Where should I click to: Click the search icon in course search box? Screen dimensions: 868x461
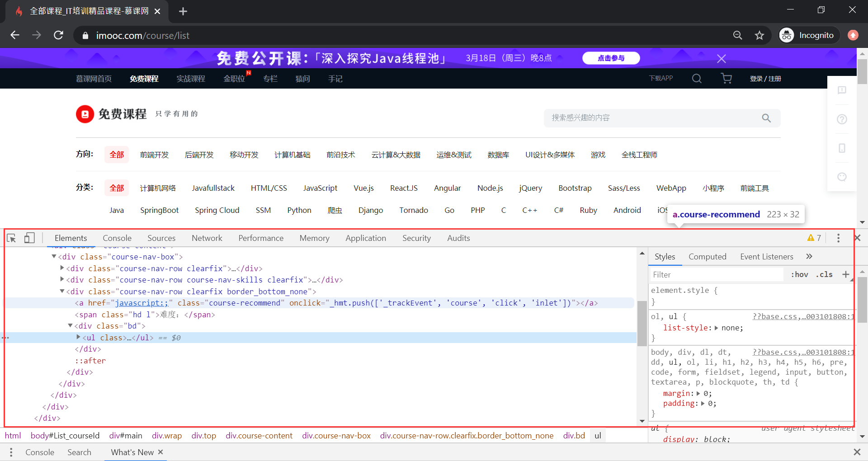766,118
